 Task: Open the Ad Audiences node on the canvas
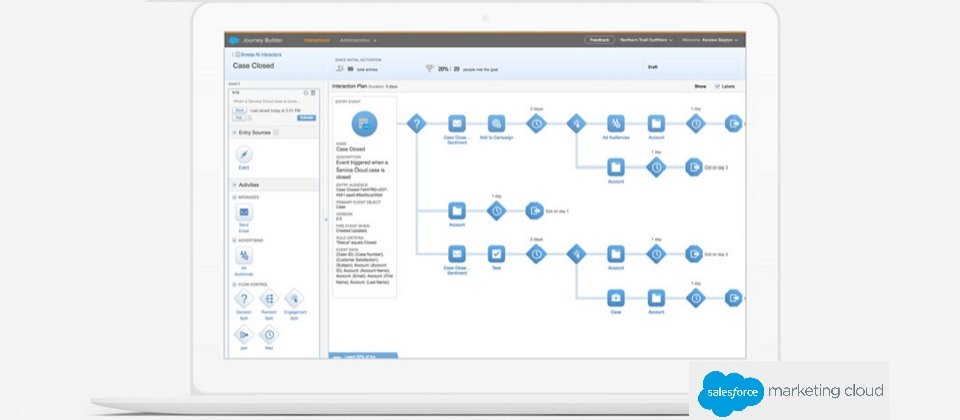point(616,124)
